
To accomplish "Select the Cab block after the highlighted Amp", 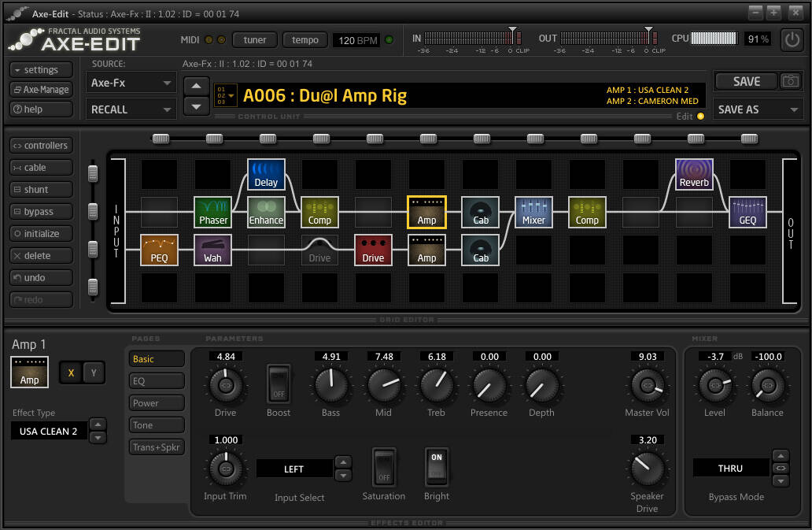I will (481, 212).
